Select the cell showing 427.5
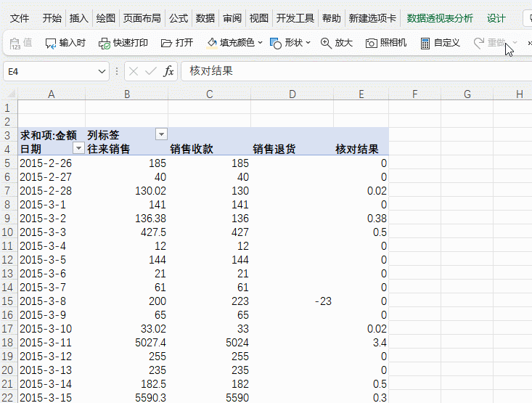 (x=126, y=232)
